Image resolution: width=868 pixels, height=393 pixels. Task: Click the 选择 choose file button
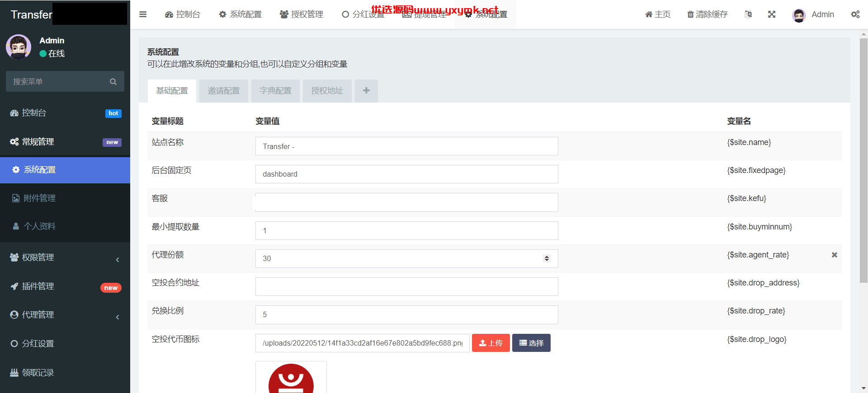(x=531, y=343)
